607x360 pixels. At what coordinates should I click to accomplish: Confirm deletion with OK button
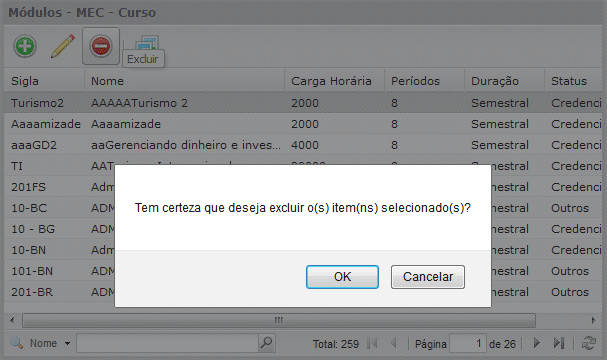[342, 277]
